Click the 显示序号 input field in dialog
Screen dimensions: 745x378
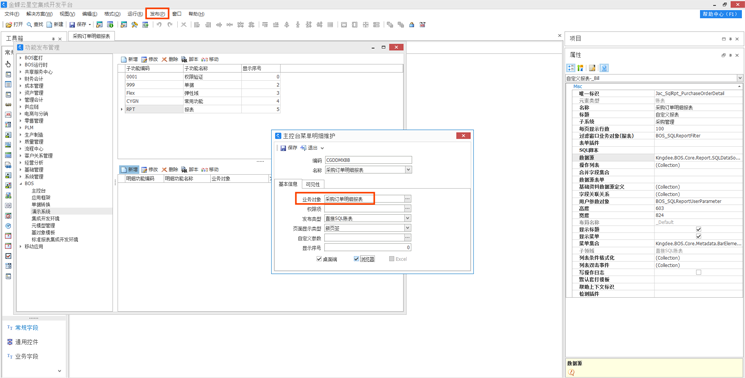(x=368, y=247)
